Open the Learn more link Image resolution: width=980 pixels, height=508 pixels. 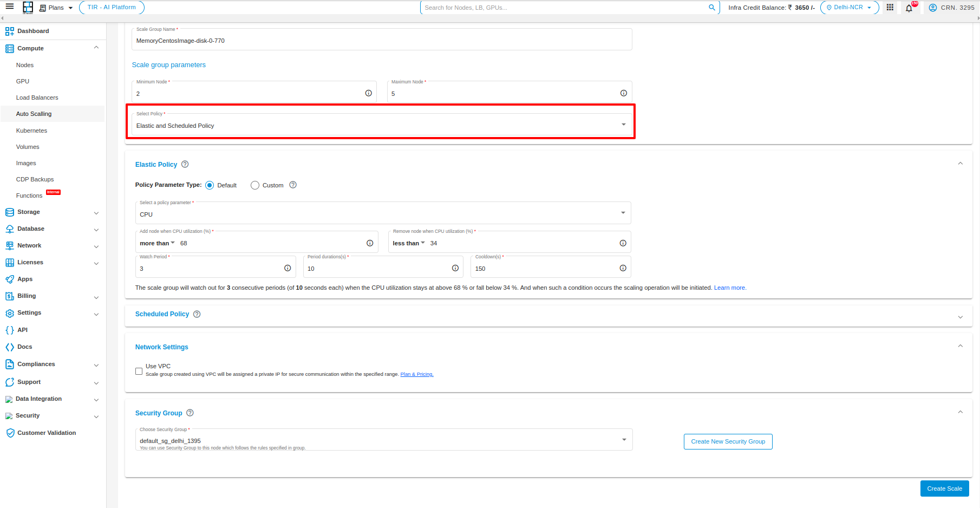point(730,288)
